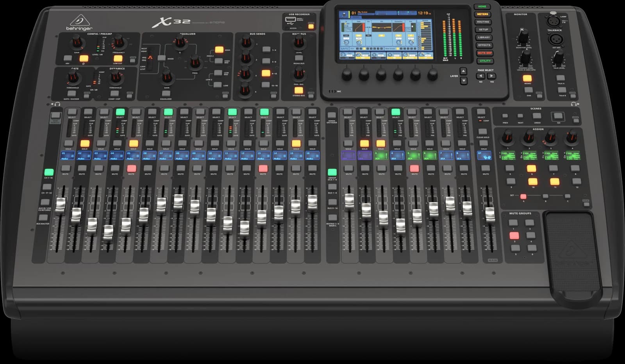Viewport: 625px width, 364px height.
Task: Switch to the METERS view button
Action: point(482,14)
